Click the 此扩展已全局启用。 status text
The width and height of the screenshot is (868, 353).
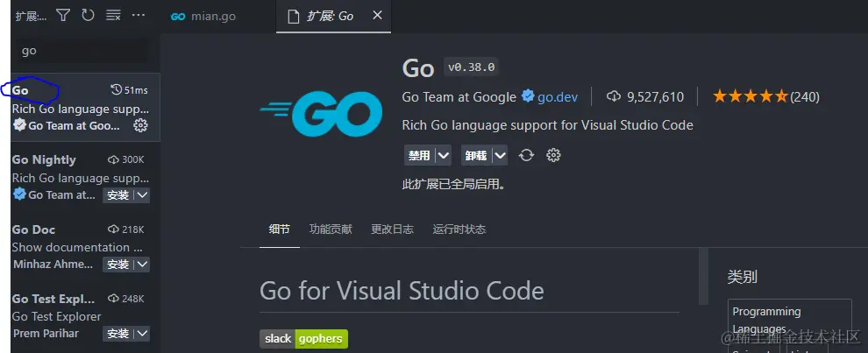(x=453, y=184)
